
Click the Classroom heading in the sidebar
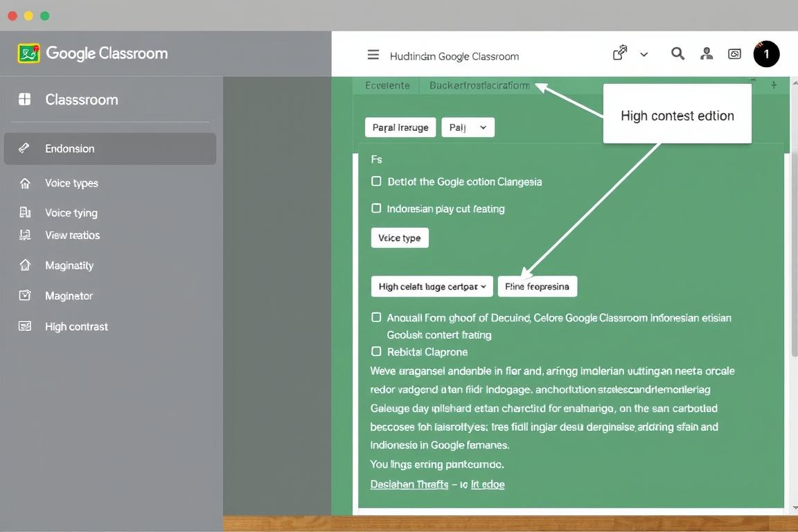click(82, 99)
